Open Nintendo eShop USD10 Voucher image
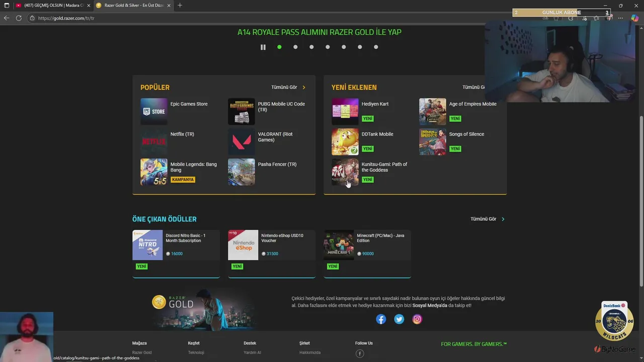Screen dimensions: 644x362 coord(243,245)
